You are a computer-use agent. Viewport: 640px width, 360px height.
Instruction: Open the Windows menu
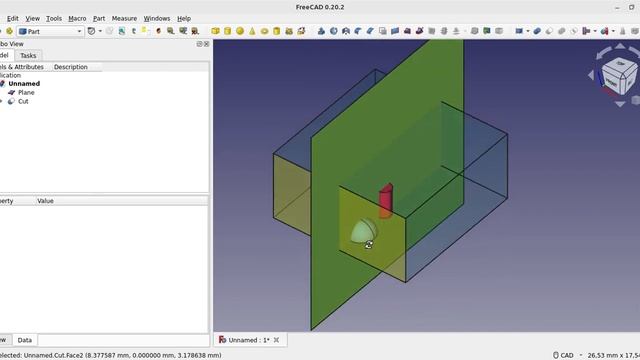157,18
